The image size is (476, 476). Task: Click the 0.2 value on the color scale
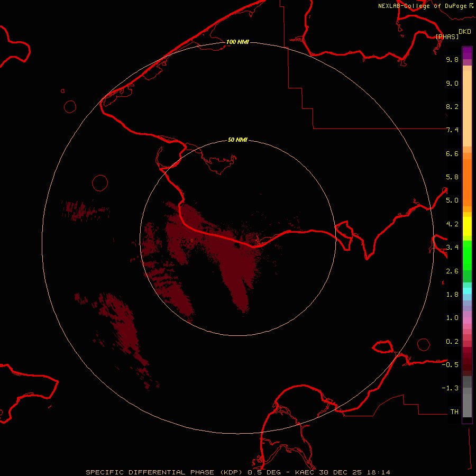[452, 342]
